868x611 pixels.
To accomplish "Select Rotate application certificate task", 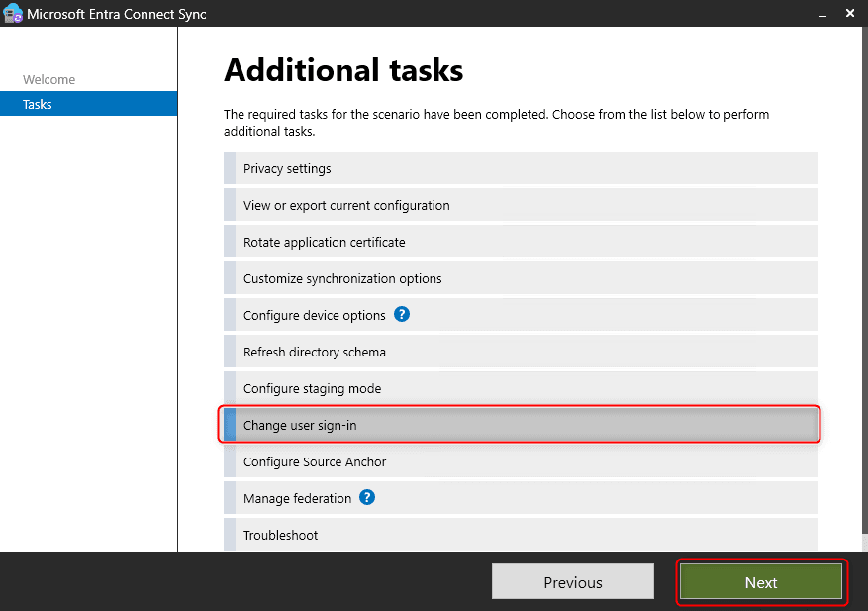I will (324, 242).
